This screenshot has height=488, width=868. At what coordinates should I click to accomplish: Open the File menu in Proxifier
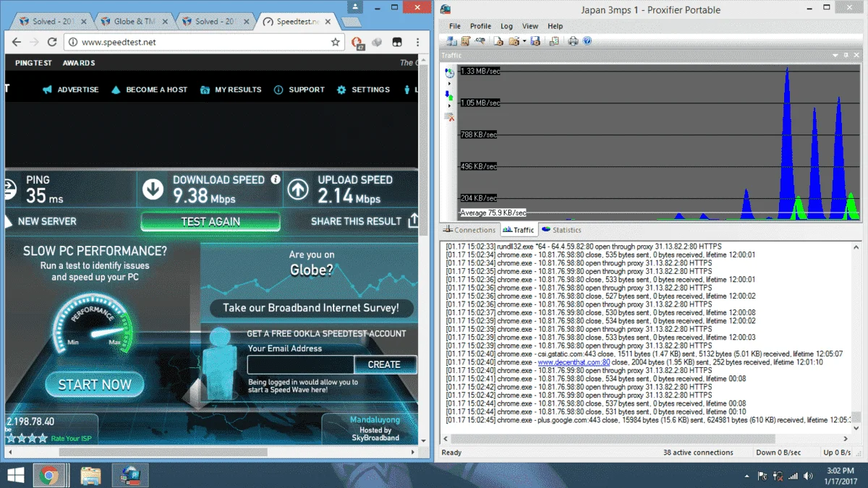(x=454, y=26)
